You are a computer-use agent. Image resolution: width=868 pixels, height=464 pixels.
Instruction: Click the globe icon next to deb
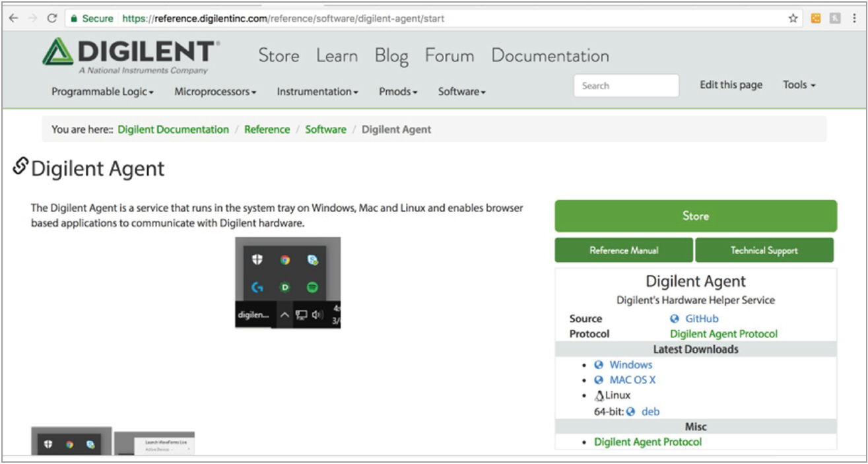[630, 412]
